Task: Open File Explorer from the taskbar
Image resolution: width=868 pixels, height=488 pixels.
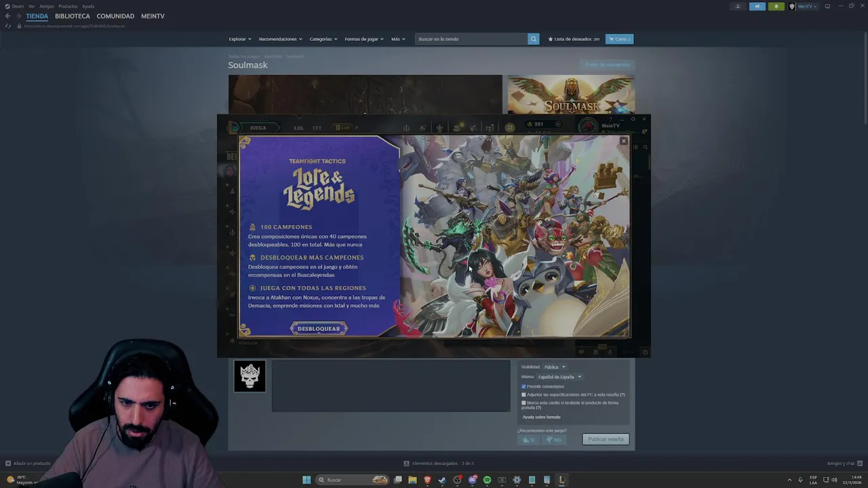Action: [412, 480]
